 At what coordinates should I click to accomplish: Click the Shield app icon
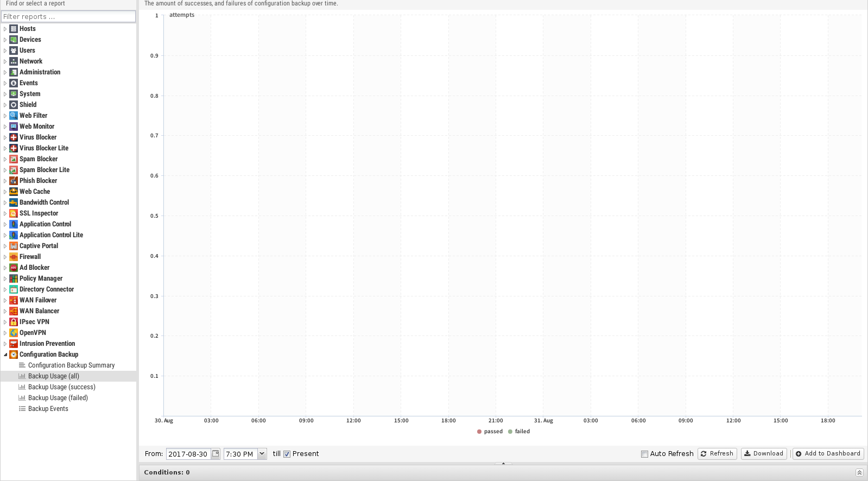14,105
